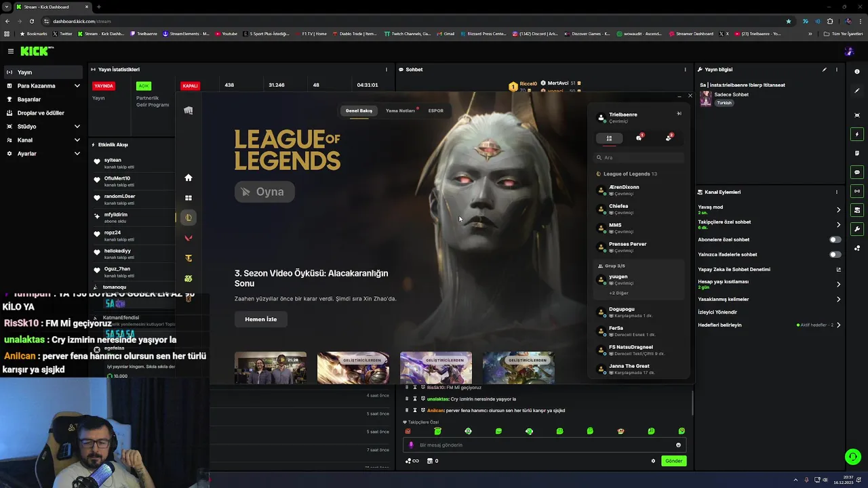Open the Kick hamburger menu
Screen dimensions: 868x488
point(11,51)
